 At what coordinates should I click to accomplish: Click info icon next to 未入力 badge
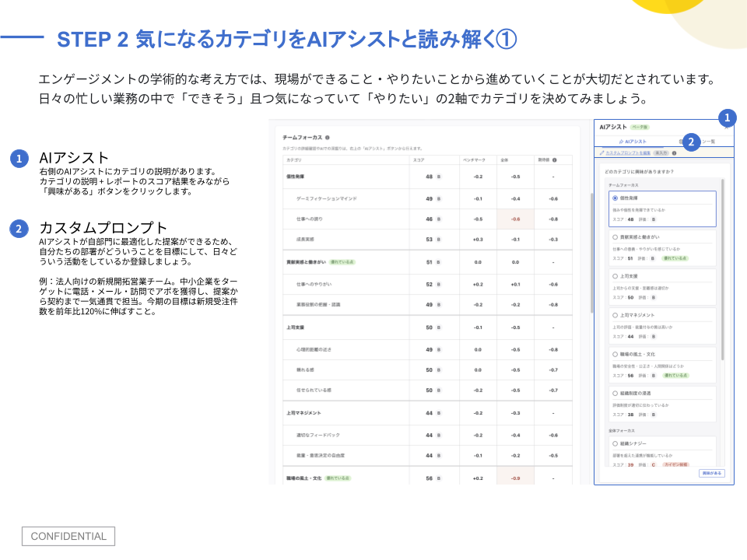point(674,153)
